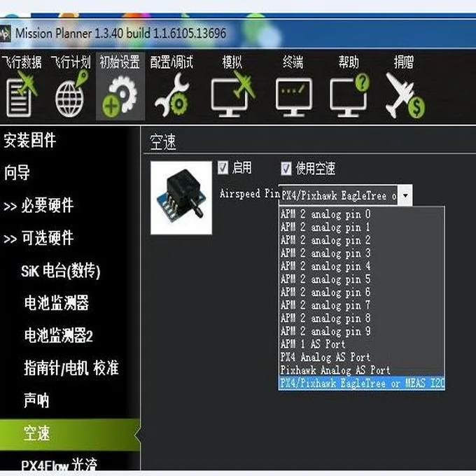Open 电池监测器2 battery monitor 2 page
The height and width of the screenshot is (476, 476).
tap(59, 336)
